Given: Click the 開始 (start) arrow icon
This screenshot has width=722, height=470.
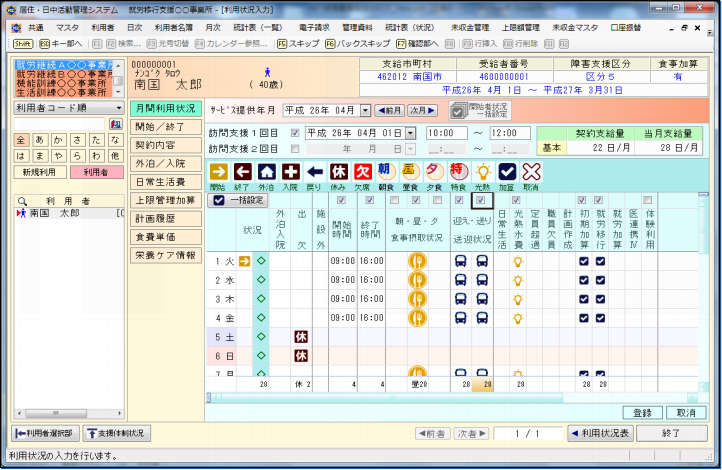Looking at the screenshot, I should point(218,173).
